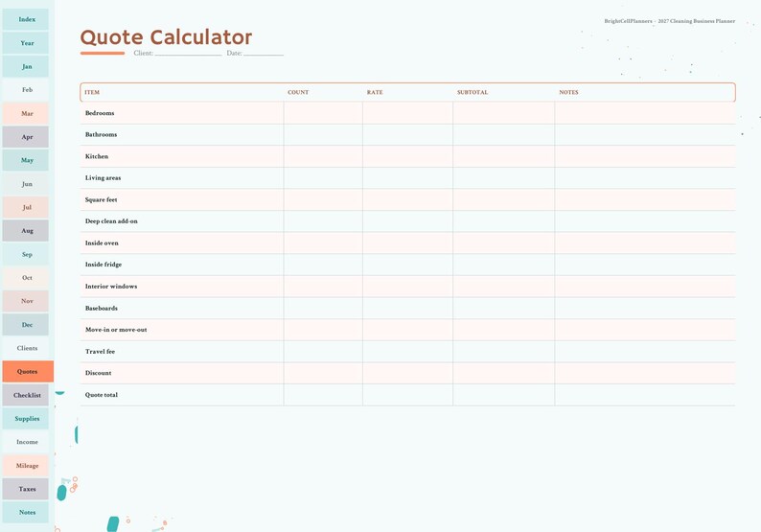The height and width of the screenshot is (532, 761).
Task: Open the Sep tab
Action: click(x=26, y=254)
